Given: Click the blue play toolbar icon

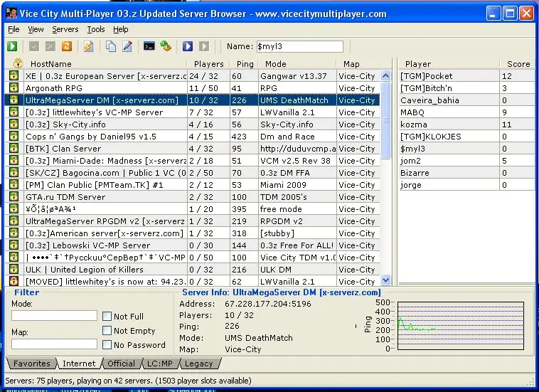Looking at the screenshot, I should pyautogui.click(x=188, y=46).
